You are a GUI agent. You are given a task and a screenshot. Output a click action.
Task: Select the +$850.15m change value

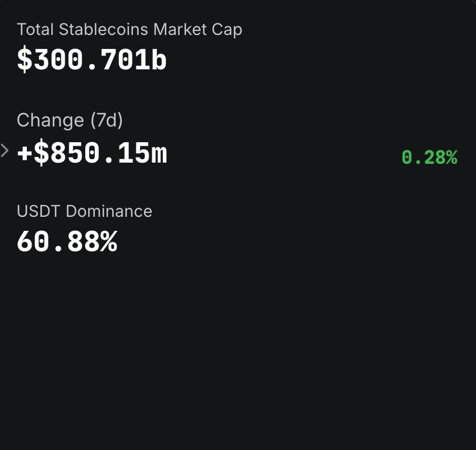click(x=92, y=153)
